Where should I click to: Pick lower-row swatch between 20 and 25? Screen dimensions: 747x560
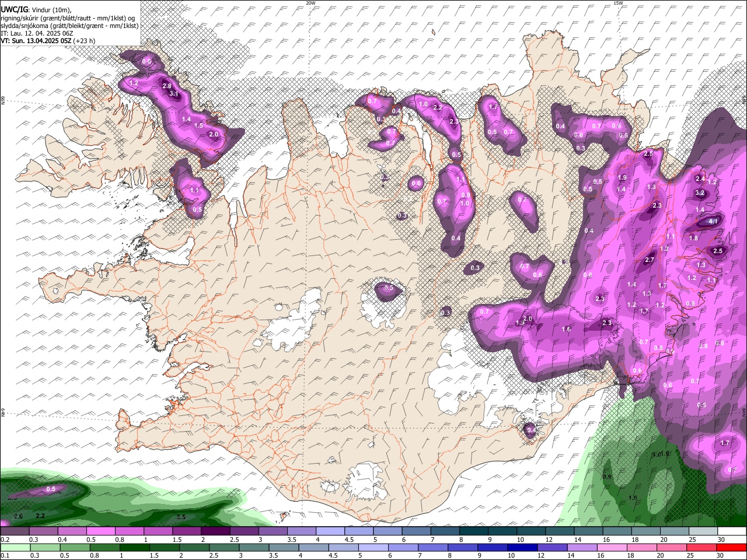click(671, 547)
